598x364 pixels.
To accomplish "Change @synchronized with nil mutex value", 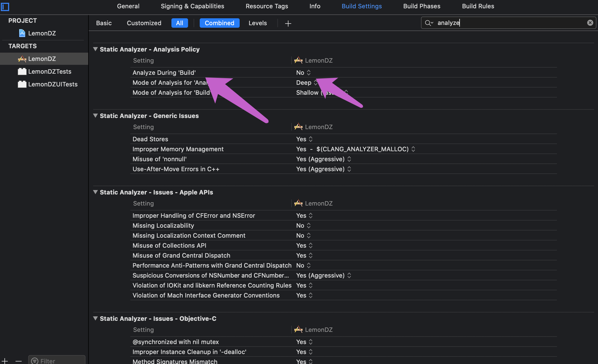I will (304, 342).
